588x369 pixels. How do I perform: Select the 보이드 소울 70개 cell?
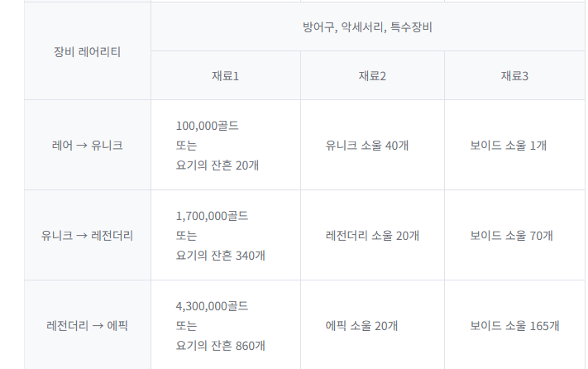click(x=512, y=236)
